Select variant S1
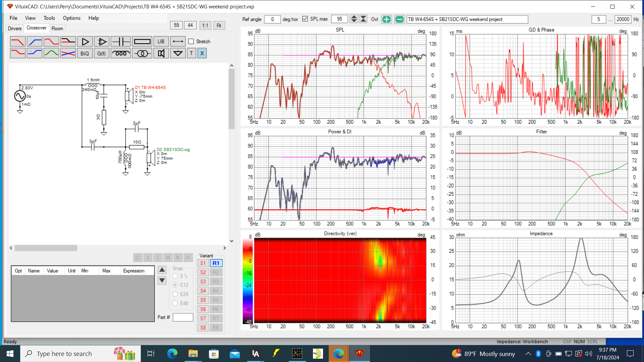644x362 pixels. click(203, 263)
